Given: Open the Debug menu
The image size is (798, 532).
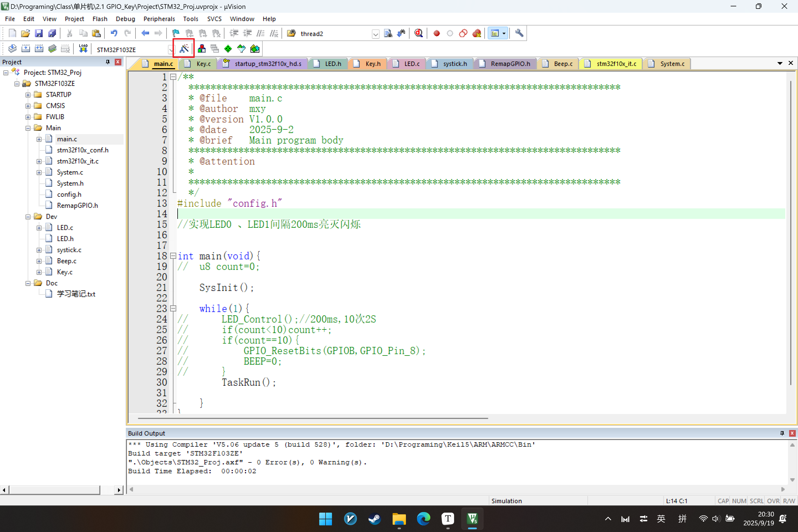Looking at the screenshot, I should click(125, 19).
